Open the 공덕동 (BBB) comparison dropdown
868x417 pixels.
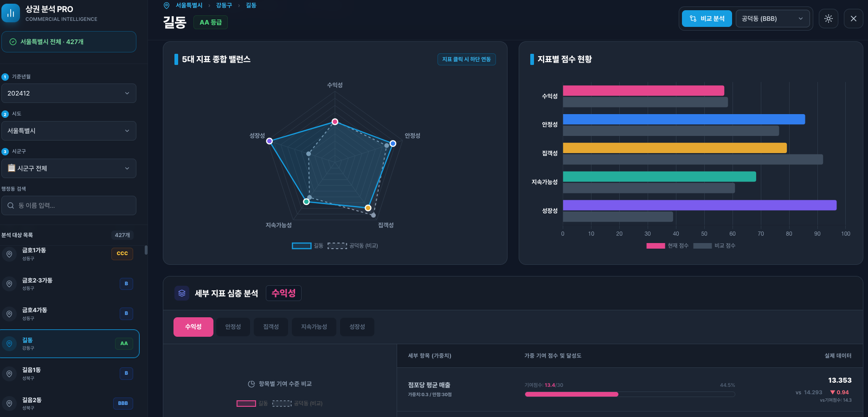(x=773, y=19)
